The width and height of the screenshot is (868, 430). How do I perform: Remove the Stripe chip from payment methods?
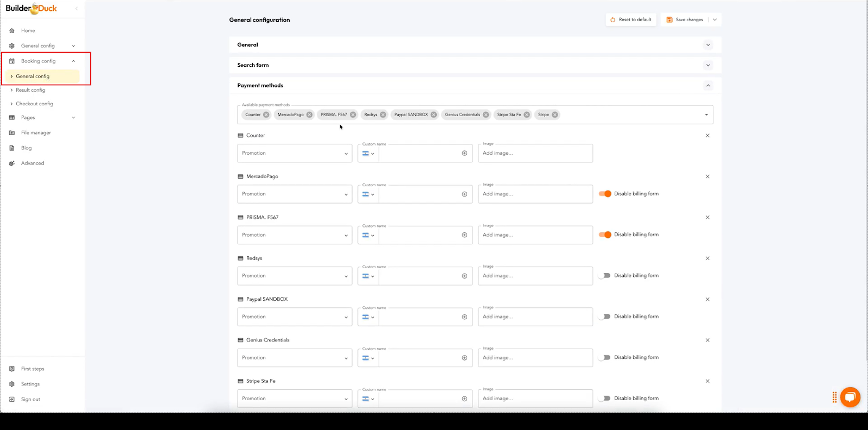click(555, 115)
